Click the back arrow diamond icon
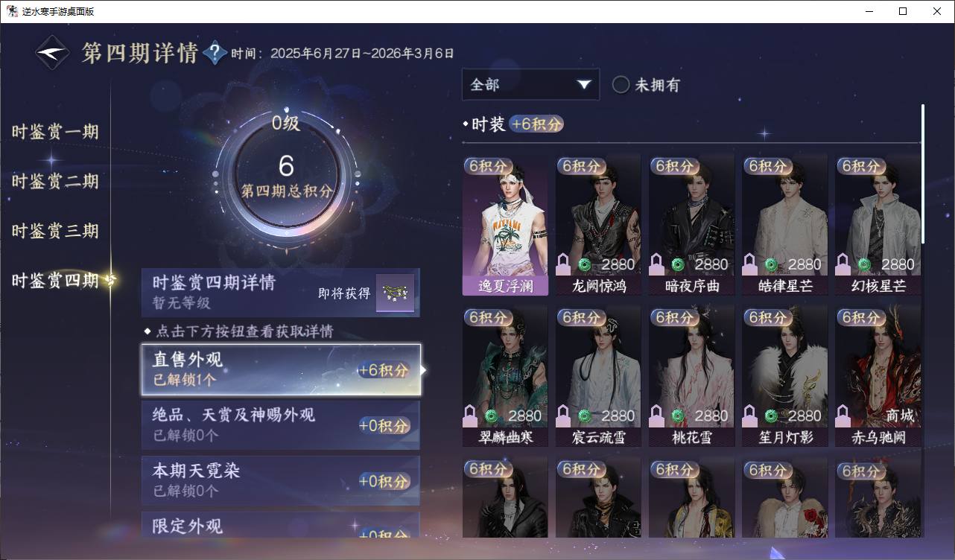The height and width of the screenshot is (560, 955). (52, 53)
